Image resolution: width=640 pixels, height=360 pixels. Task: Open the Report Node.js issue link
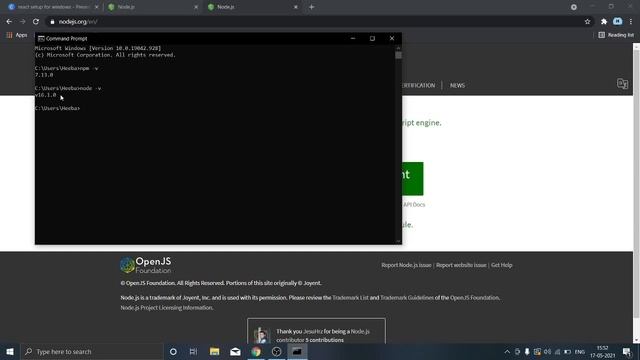[406, 265]
